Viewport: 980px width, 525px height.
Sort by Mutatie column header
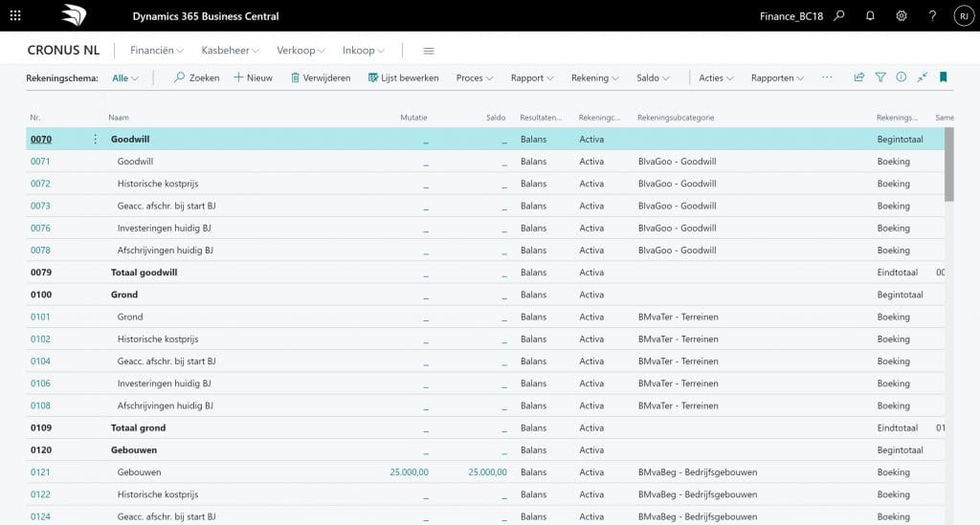[413, 118]
